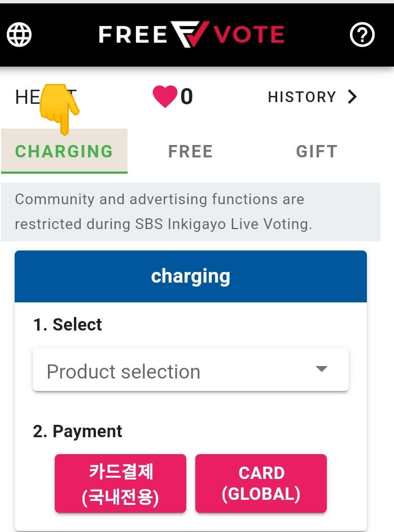The image size is (394, 532).
Task: Click the globe language icon
Action: coord(19,35)
